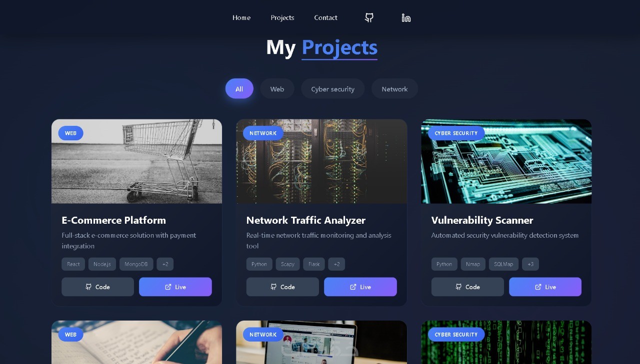Open Live demo of E-Commerce Platform
640x364 pixels.
175,287
